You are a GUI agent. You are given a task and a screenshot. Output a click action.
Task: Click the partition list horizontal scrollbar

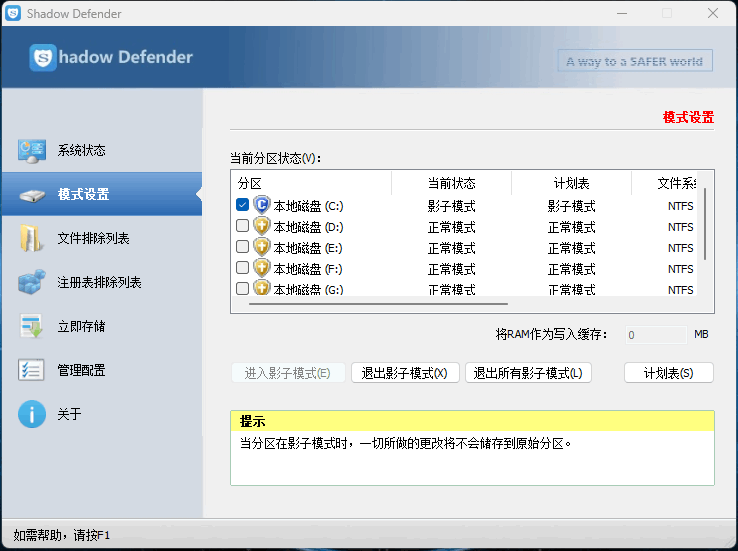point(378,304)
